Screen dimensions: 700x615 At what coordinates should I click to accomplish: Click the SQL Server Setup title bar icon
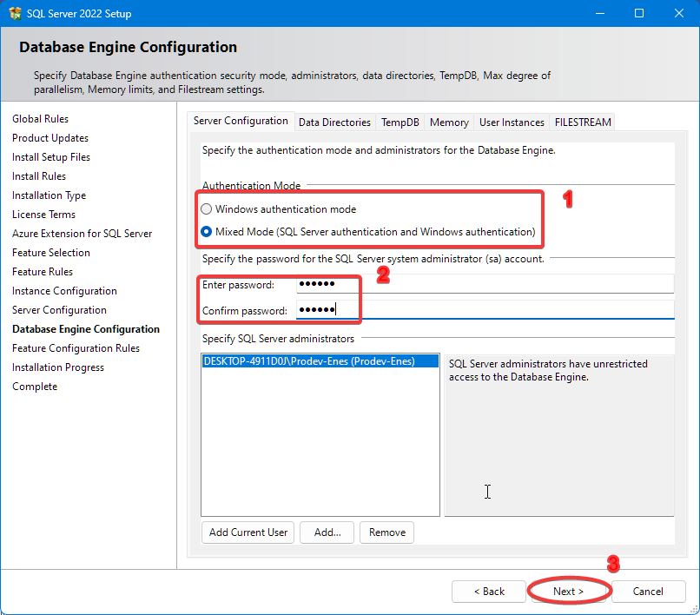coord(15,13)
